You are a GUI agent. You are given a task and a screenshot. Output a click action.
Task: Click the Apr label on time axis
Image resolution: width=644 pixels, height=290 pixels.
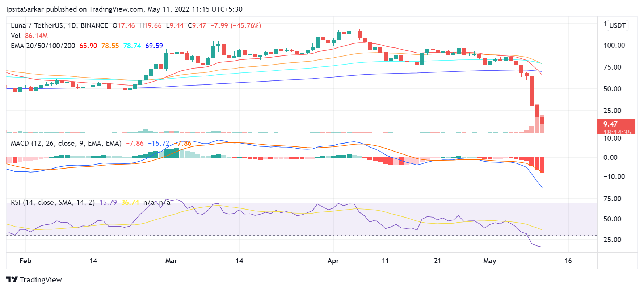(x=333, y=261)
